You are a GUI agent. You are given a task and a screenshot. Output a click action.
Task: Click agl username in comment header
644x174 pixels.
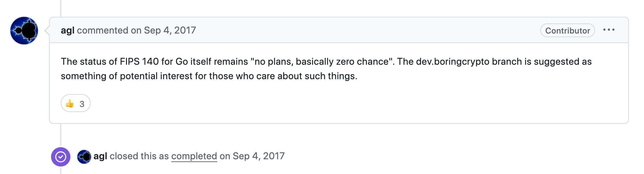pyautogui.click(x=68, y=30)
